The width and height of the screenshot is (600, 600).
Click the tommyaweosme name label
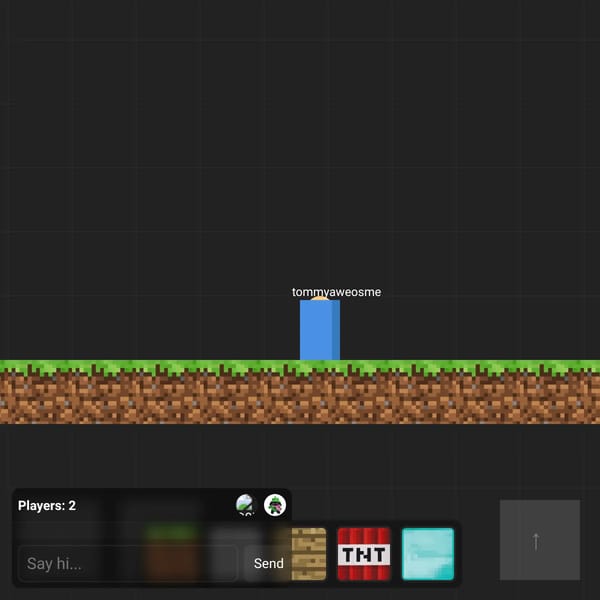coord(336,292)
